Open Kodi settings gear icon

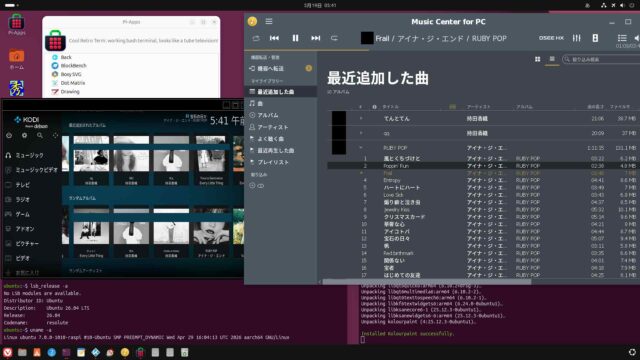click(x=24, y=136)
